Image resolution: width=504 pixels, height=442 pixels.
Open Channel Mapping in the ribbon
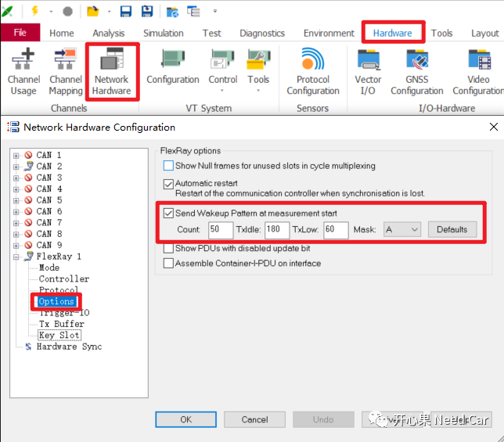(x=66, y=72)
